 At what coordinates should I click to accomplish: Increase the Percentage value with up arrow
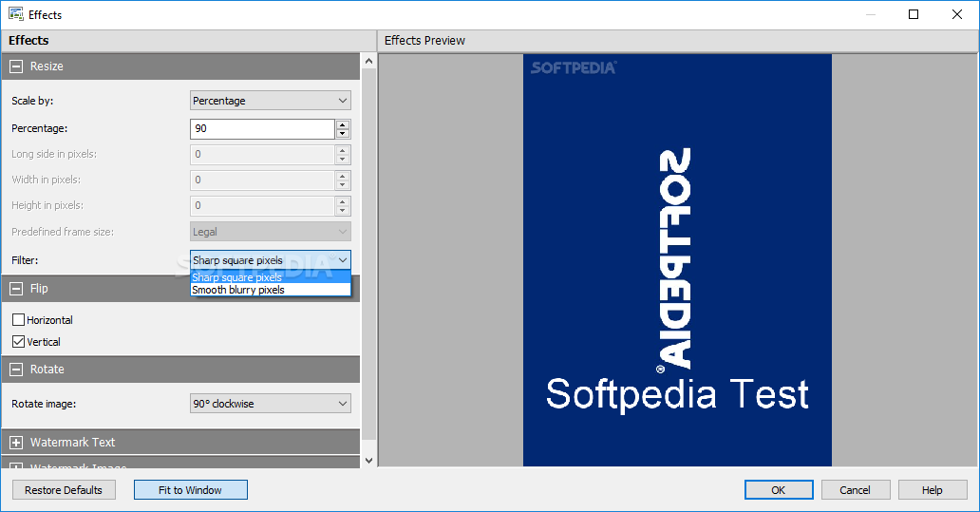click(343, 123)
